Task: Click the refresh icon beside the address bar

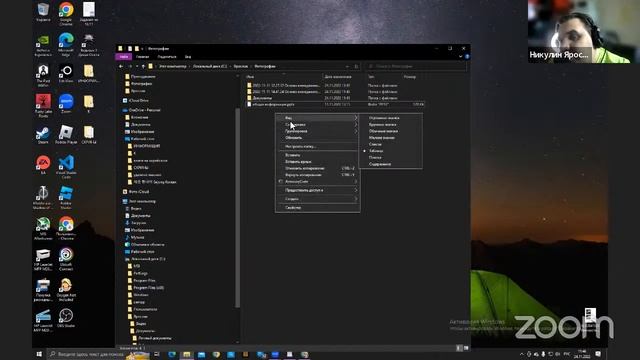Action: tap(356, 66)
